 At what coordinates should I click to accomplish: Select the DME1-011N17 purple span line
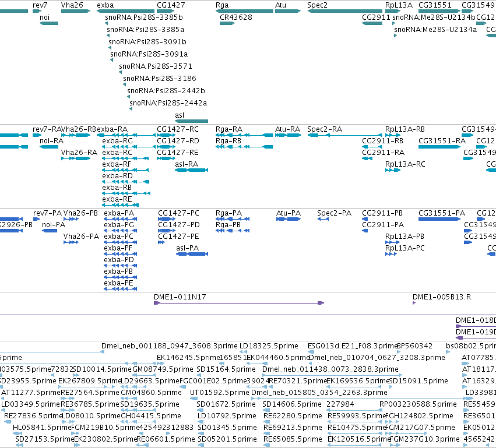pos(239,303)
